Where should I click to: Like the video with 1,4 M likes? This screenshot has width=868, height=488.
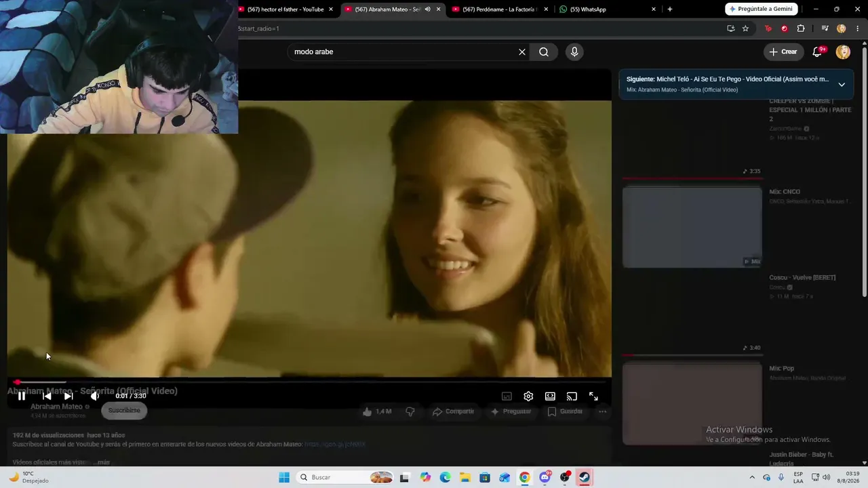tap(377, 411)
